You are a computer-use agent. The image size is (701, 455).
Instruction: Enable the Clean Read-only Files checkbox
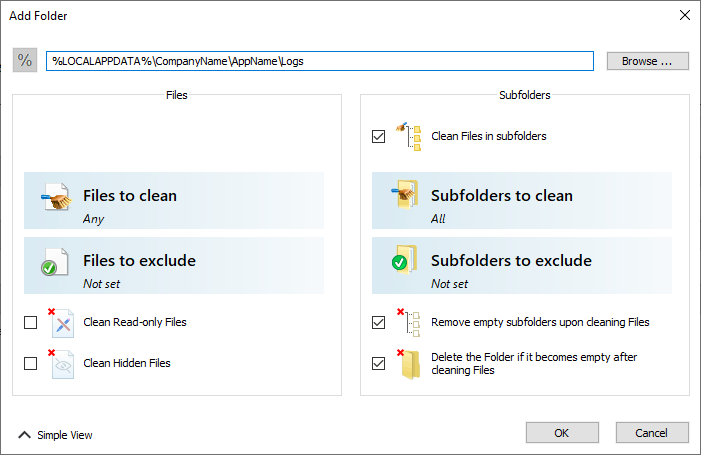(30, 322)
